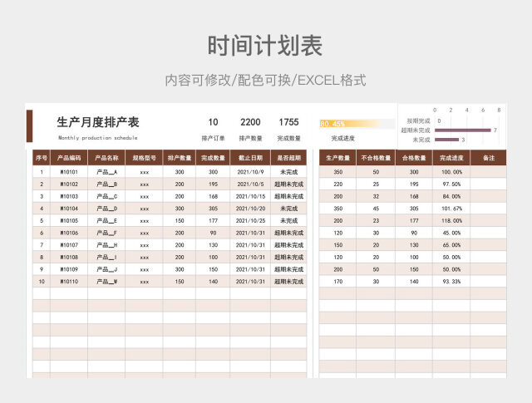Select the 内容可修改/配色可换/EXCEL格式 subtitle

point(265,81)
